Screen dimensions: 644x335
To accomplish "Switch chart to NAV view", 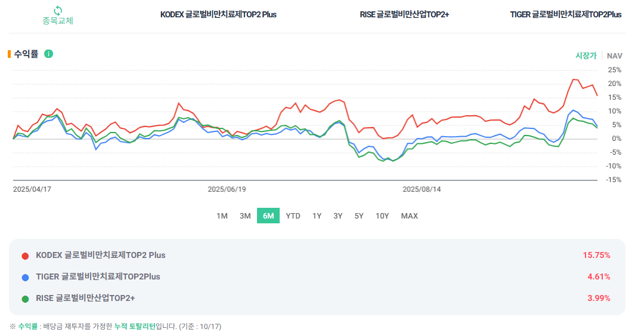I will click(x=614, y=56).
